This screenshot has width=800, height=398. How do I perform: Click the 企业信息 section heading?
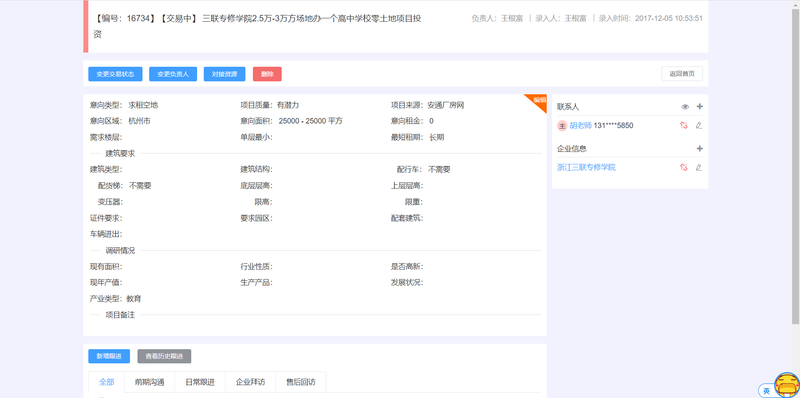click(x=572, y=148)
